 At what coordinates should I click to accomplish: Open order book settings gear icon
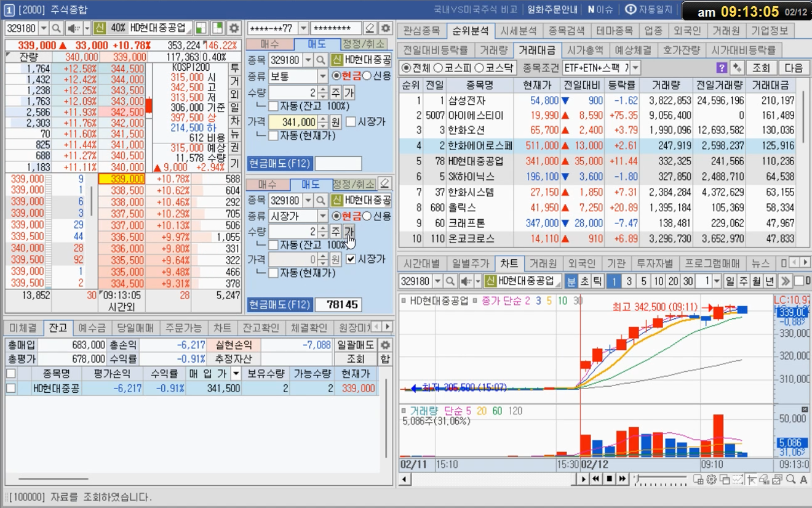[x=234, y=28]
